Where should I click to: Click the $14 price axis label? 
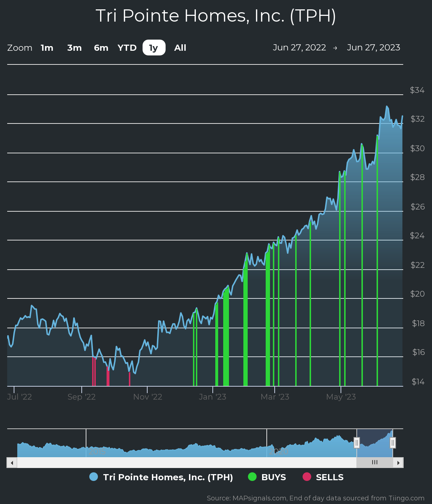pos(418,382)
